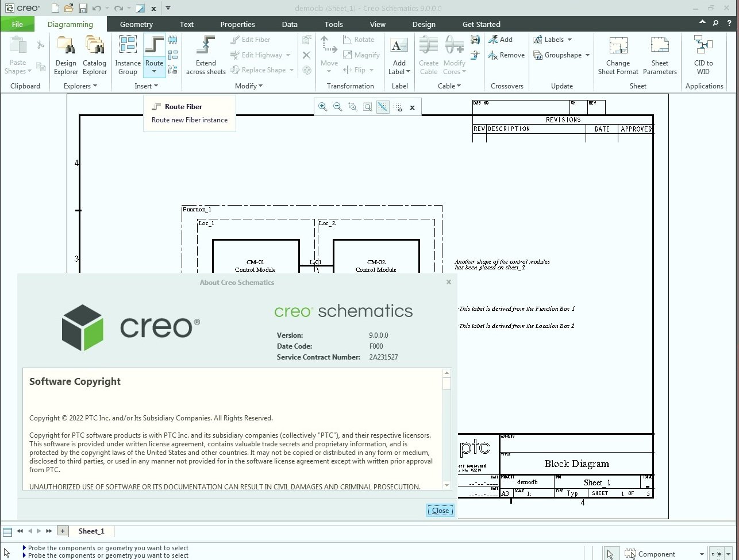This screenshot has width=739, height=560.
Task: Click the service contract number 2A231527
Action: (383, 357)
